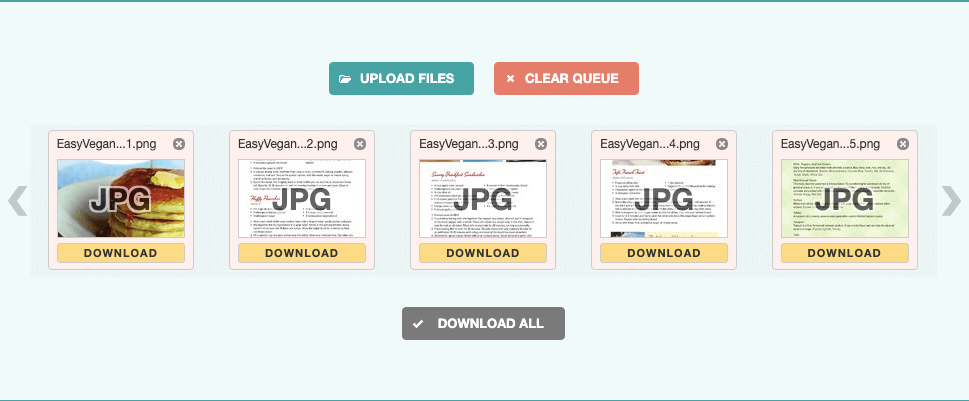Download the EasyVegan...4.png converted file
969x401 pixels.
tap(663, 253)
